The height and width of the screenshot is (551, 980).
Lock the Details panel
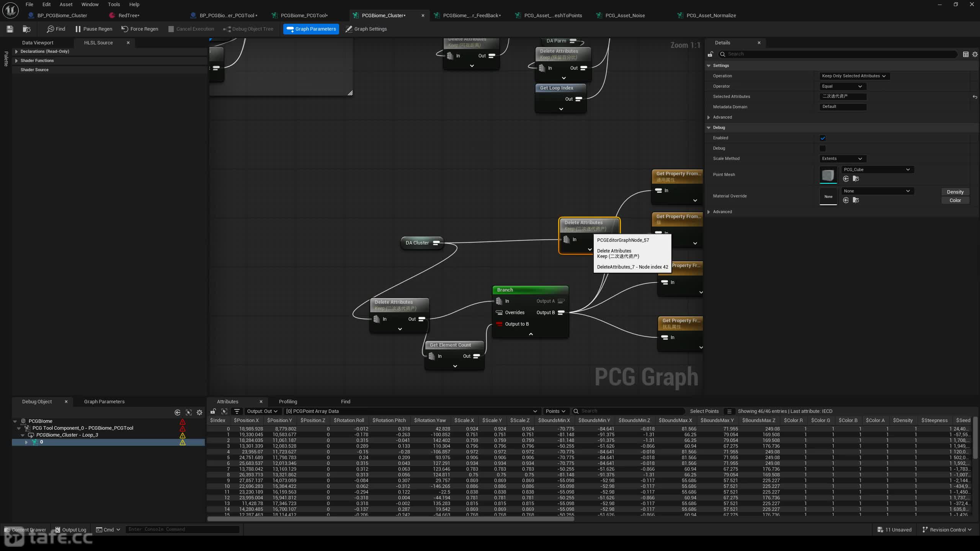point(710,54)
